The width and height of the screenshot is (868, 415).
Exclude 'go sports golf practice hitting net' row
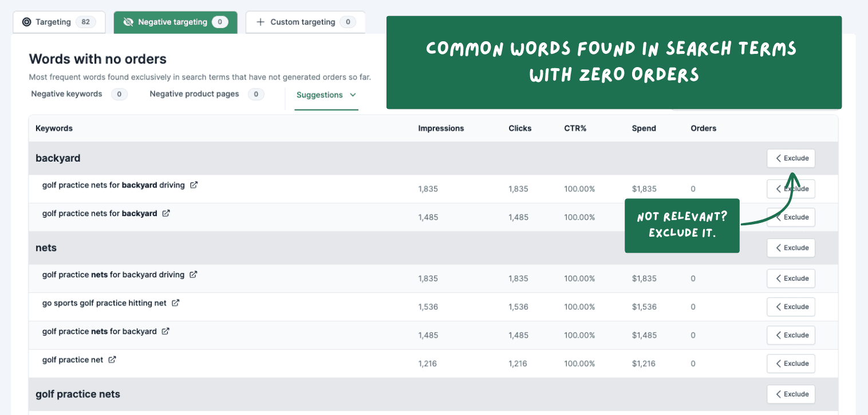(791, 307)
